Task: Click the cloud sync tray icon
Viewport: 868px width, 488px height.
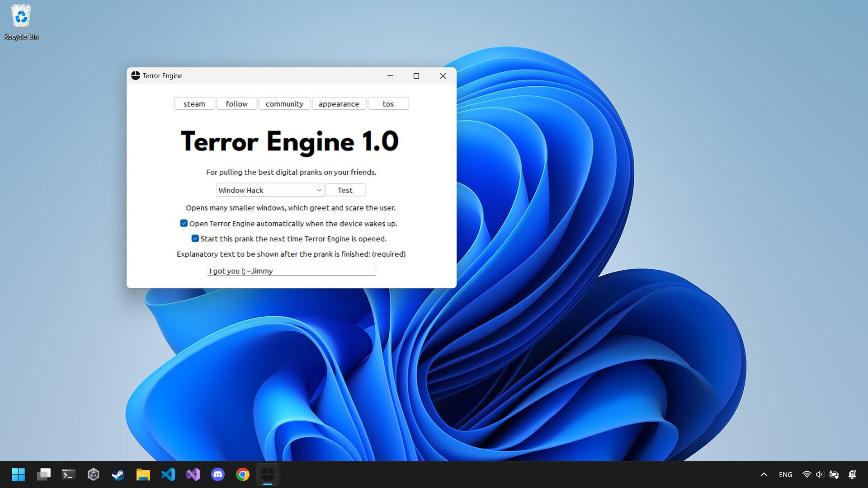Action: click(x=834, y=474)
